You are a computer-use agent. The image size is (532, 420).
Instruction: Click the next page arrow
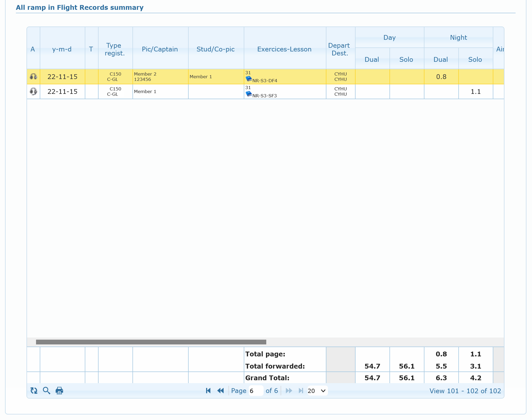click(289, 391)
